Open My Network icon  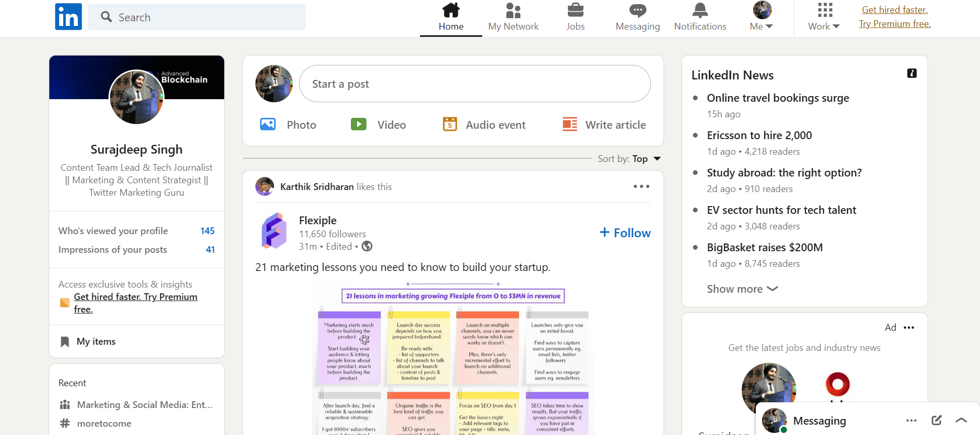point(513,10)
